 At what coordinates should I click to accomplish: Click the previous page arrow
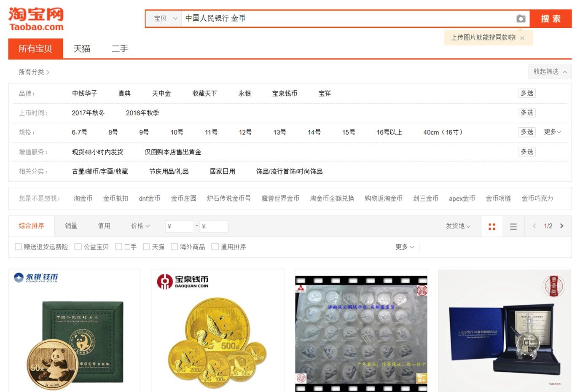[x=534, y=226]
